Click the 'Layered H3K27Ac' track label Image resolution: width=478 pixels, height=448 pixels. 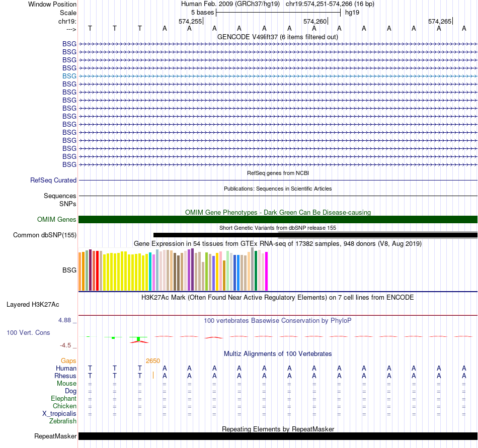(33, 305)
